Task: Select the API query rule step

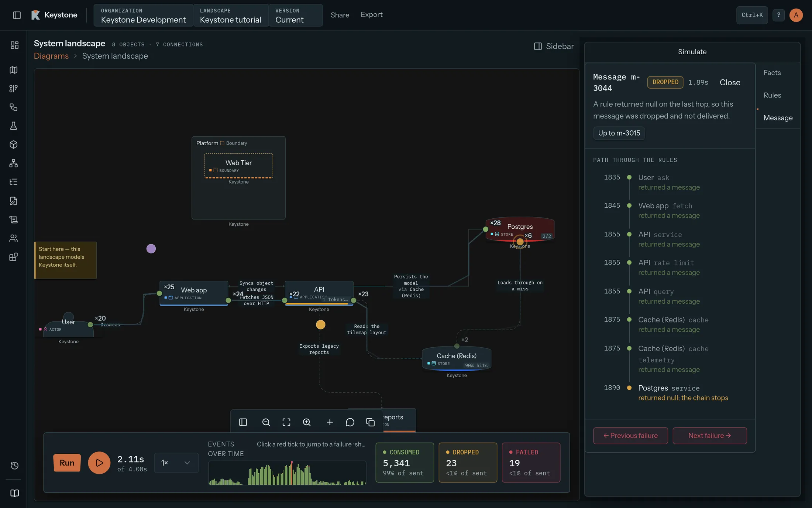Action: [670, 296]
